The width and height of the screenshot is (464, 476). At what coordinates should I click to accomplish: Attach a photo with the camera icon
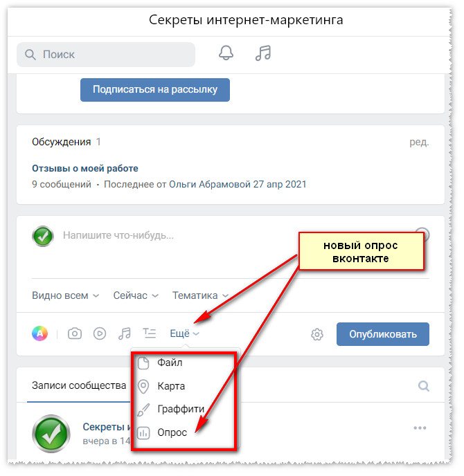pos(75,334)
